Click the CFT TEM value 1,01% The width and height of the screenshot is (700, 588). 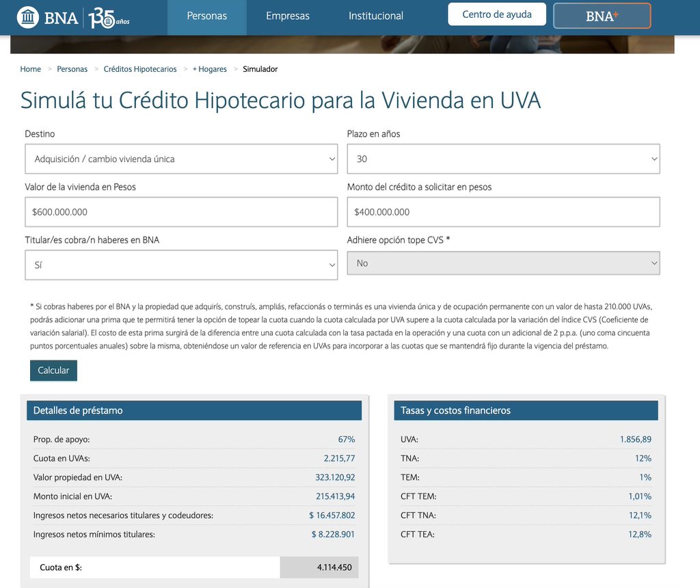point(640,496)
